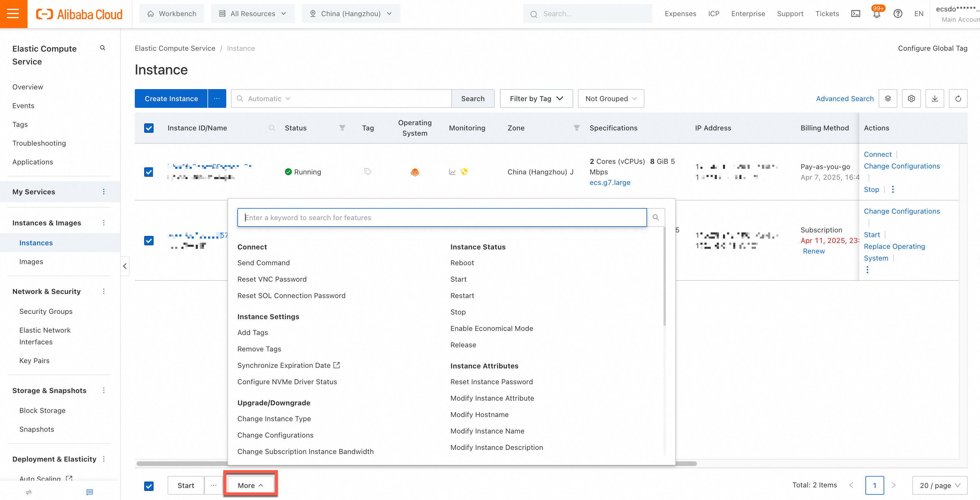Open the China (Hangzhou) region selector
The width and height of the screenshot is (980, 500).
pos(351,14)
